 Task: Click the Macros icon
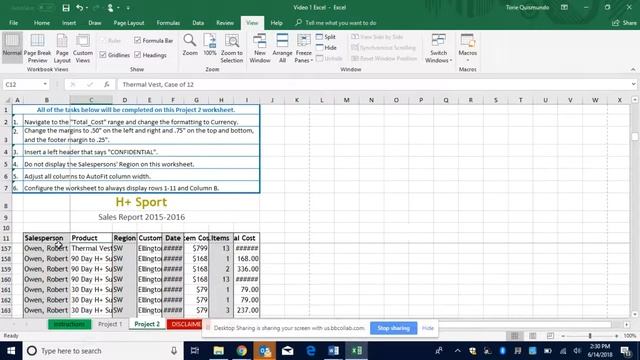point(467,41)
